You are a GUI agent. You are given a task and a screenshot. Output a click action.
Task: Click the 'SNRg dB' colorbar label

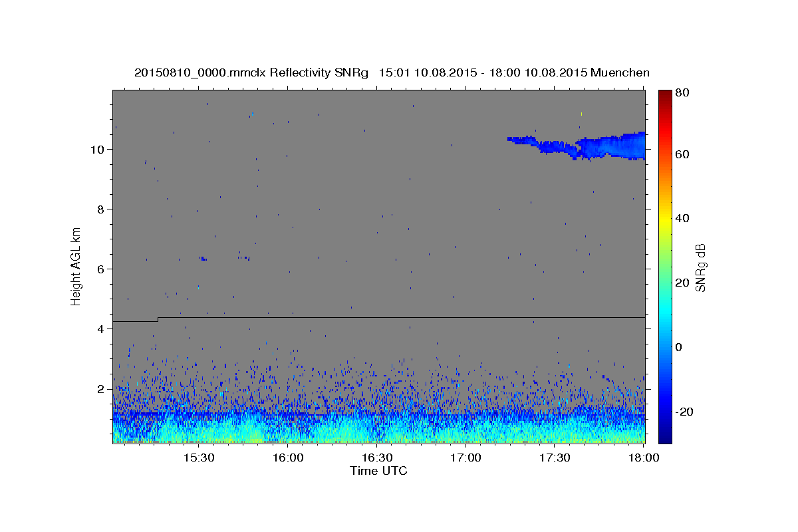coord(700,267)
